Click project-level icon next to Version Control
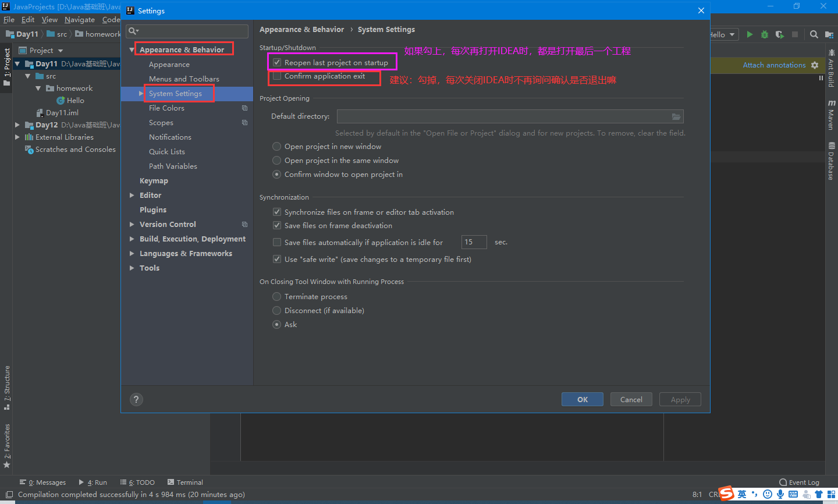 click(x=244, y=225)
